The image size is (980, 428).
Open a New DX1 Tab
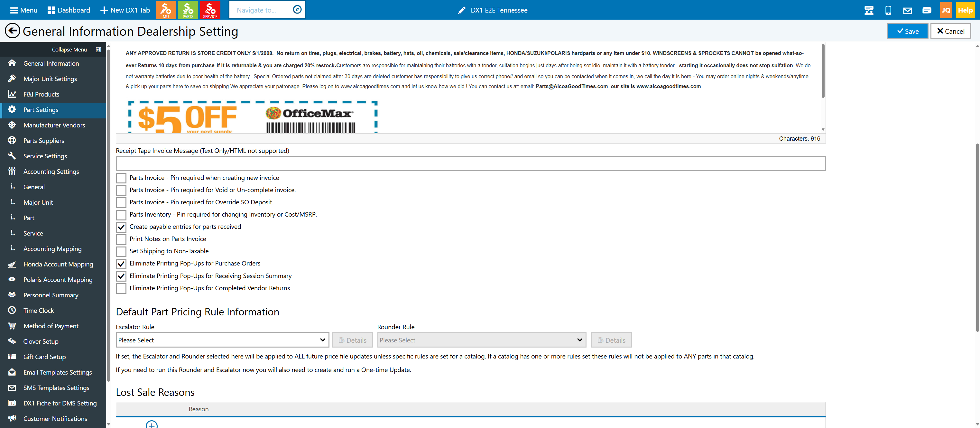pyautogui.click(x=125, y=10)
